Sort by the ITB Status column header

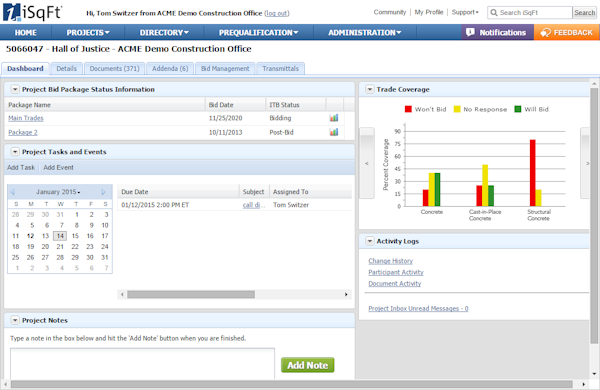click(x=296, y=104)
